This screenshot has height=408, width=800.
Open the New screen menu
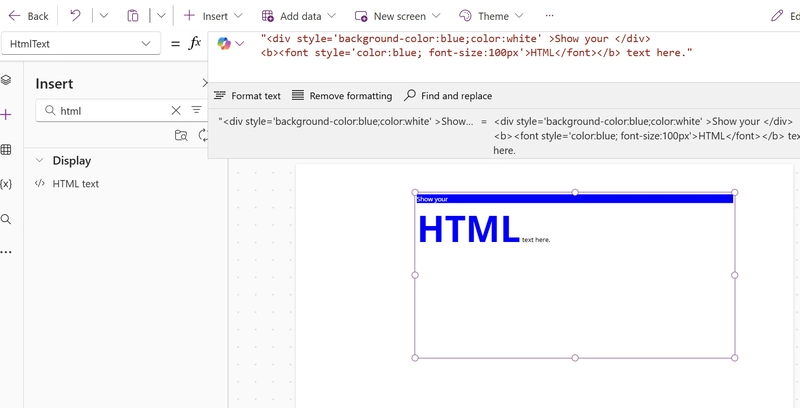click(x=397, y=16)
